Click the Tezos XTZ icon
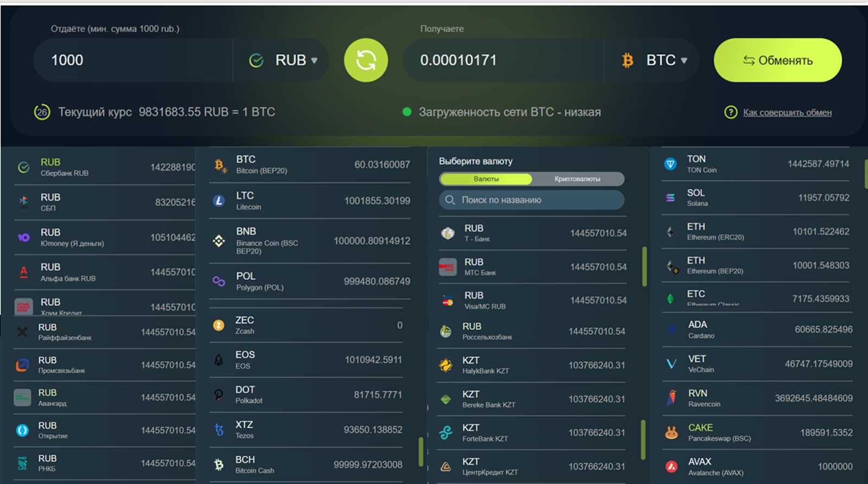 coord(219,430)
